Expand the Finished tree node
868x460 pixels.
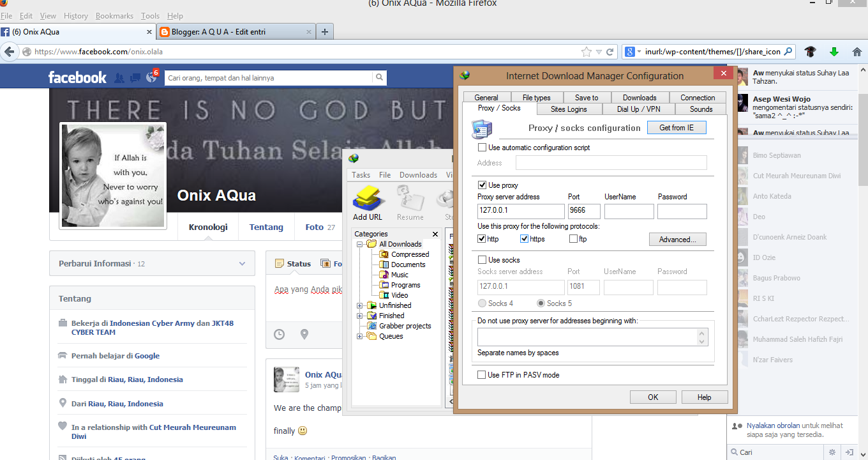(360, 316)
